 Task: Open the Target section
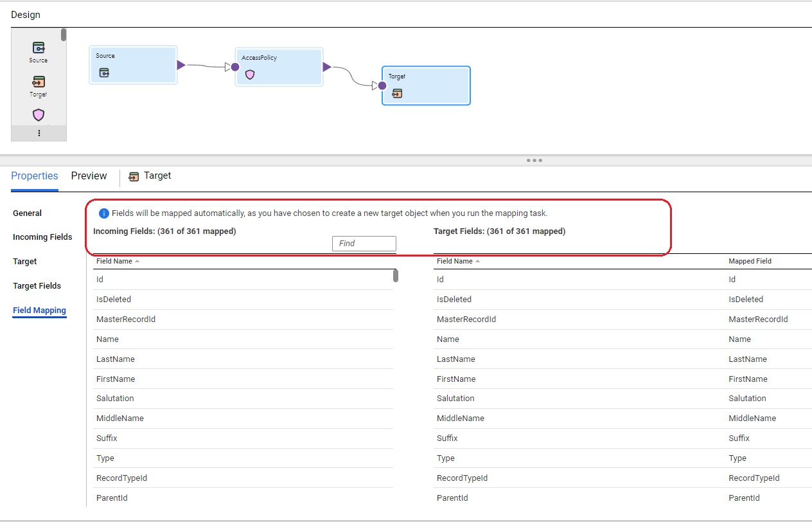tap(25, 262)
